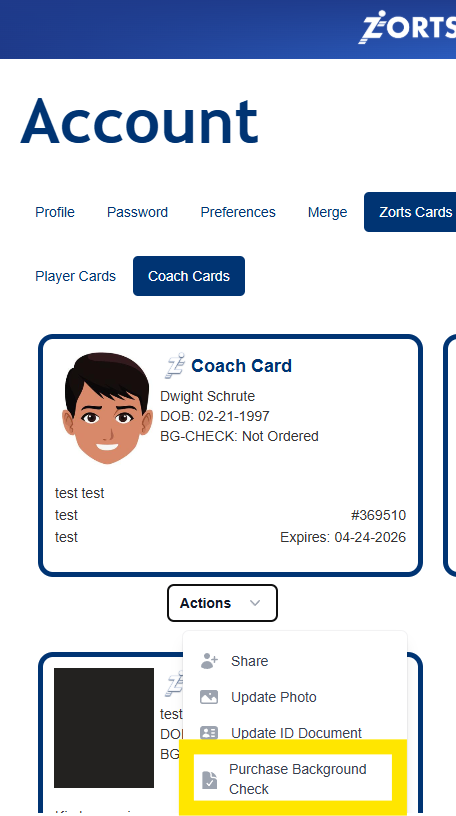The image size is (456, 816).
Task: Switch to Player Cards sub-tab
Action: tap(75, 276)
